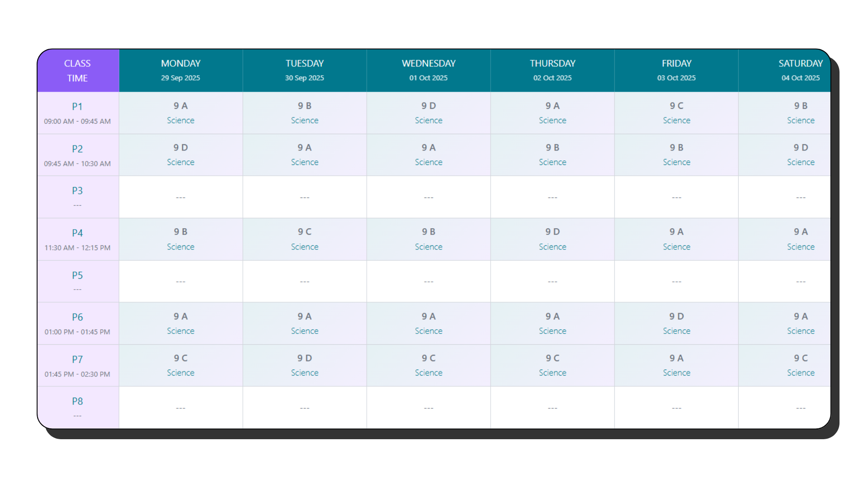Click Saturday P2 9 D Science cell
This screenshot has width=868, height=488.
800,155
